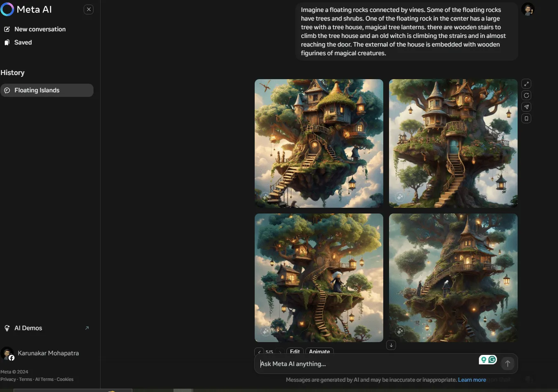Select the bottom-left treehouse image with witch
The image size is (558, 392).
coord(319,278)
